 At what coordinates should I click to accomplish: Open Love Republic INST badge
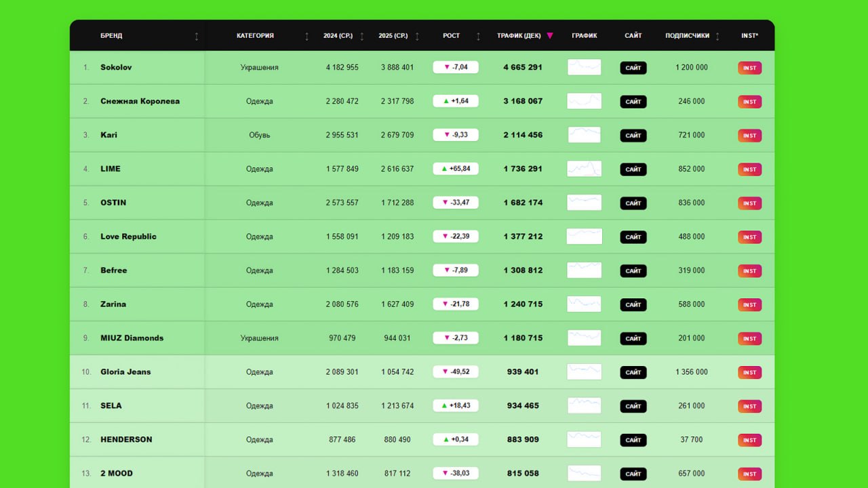749,237
